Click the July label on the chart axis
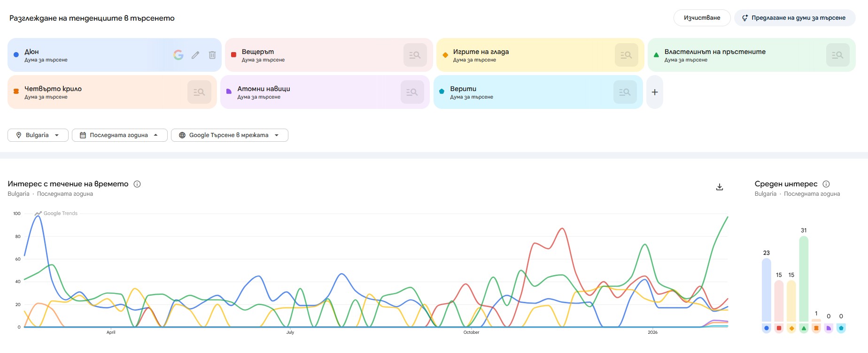 (290, 332)
